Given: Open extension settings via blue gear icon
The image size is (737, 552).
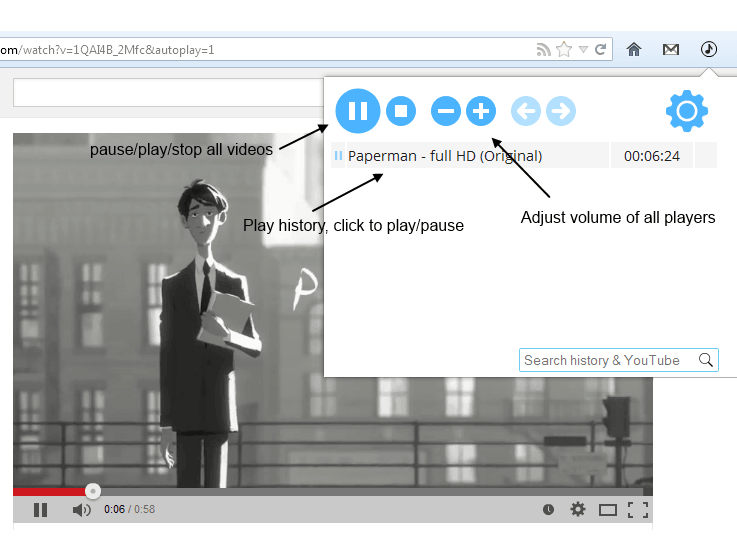Looking at the screenshot, I should pos(687,111).
